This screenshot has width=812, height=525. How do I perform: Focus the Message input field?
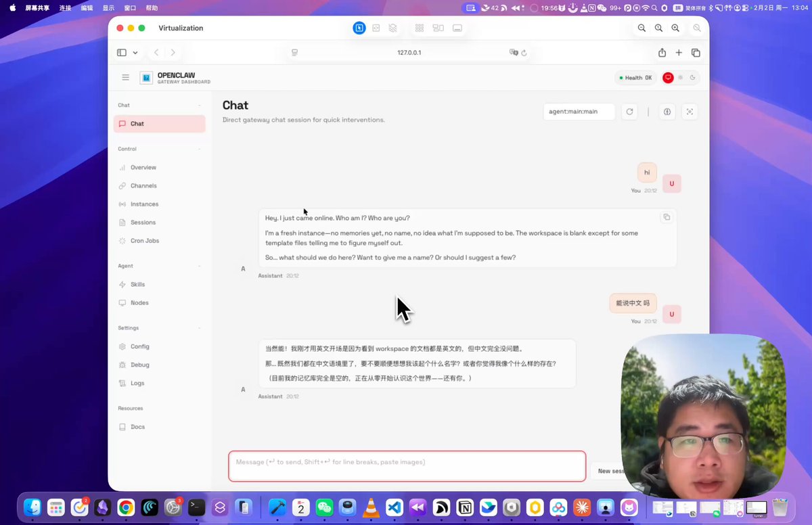407,466
